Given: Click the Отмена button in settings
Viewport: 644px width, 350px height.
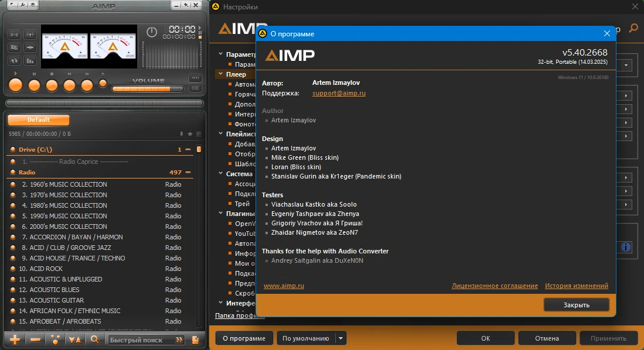Looking at the screenshot, I should (547, 338).
